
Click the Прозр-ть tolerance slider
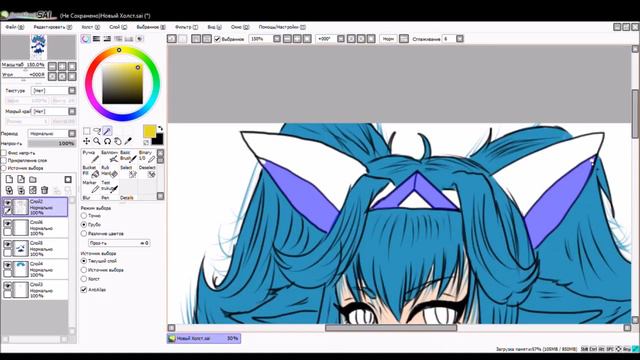[119, 243]
